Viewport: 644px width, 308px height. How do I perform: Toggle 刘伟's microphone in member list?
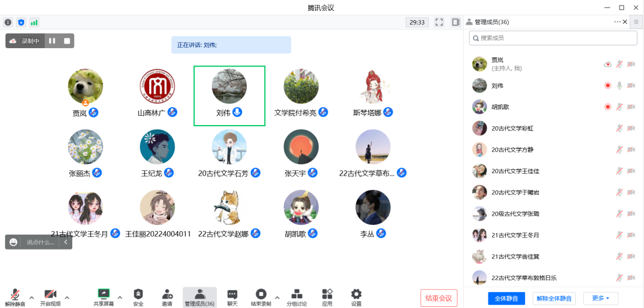tap(619, 85)
